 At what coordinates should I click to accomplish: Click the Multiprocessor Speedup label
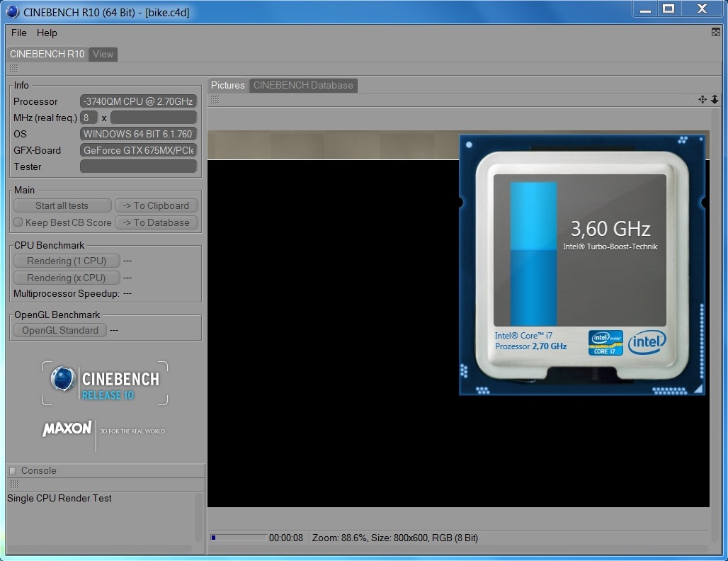click(67, 293)
